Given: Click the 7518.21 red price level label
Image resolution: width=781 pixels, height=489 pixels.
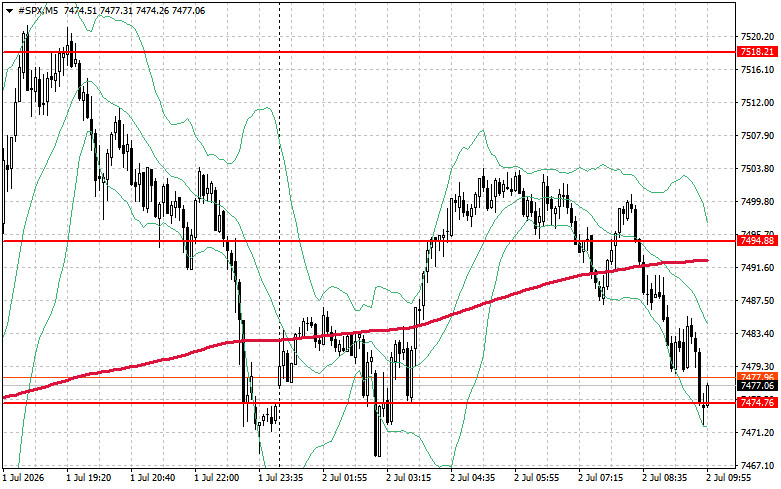Looking at the screenshot, I should [x=758, y=52].
